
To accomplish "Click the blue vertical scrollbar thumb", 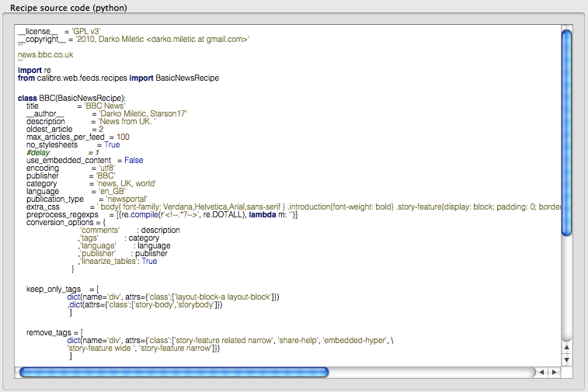I will (566, 133).
